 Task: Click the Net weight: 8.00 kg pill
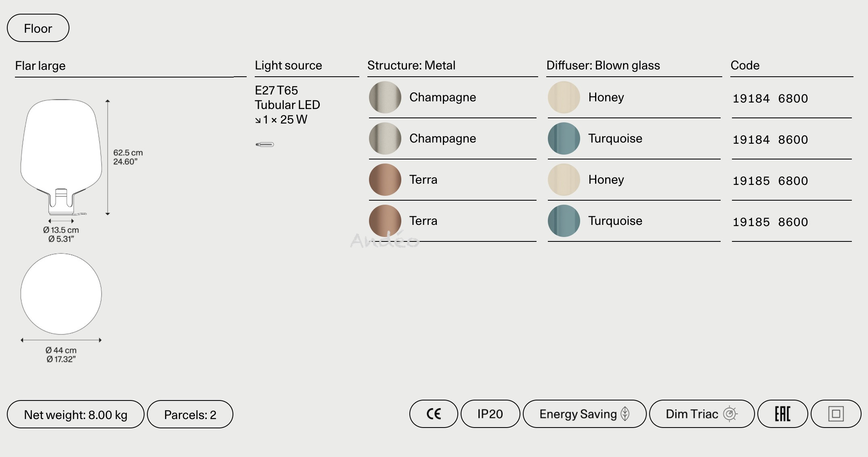tap(75, 415)
